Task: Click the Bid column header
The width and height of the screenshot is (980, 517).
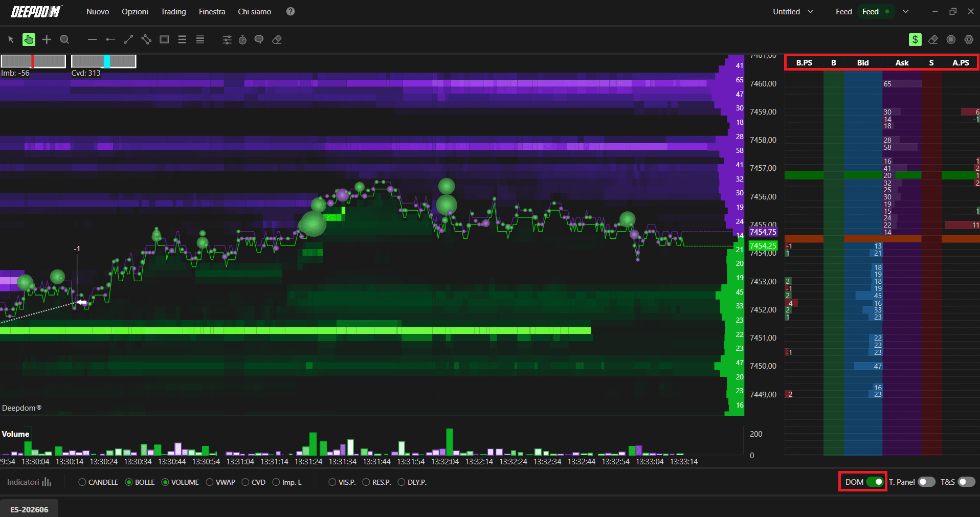Action: coord(863,62)
